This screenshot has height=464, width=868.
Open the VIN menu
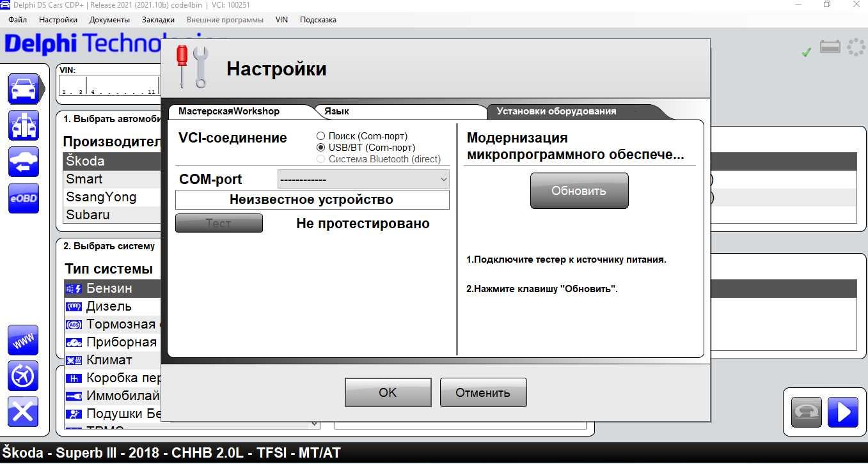[x=281, y=20]
